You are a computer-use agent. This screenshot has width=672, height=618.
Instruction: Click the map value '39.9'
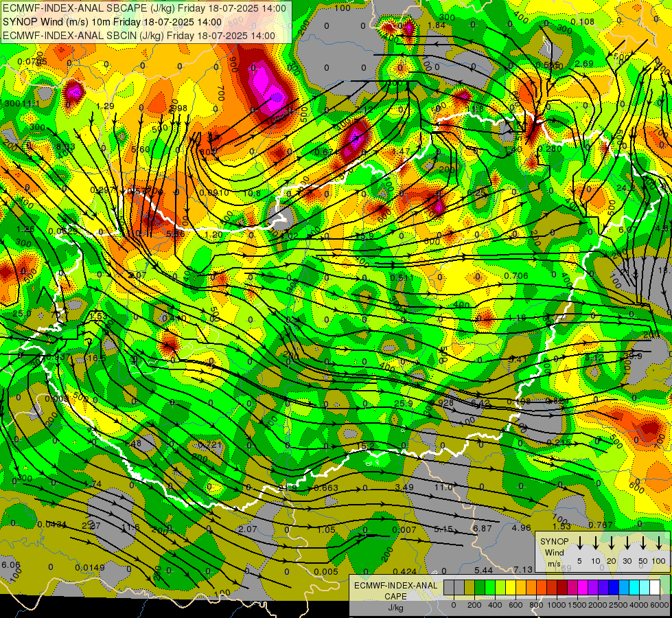(x=633, y=356)
